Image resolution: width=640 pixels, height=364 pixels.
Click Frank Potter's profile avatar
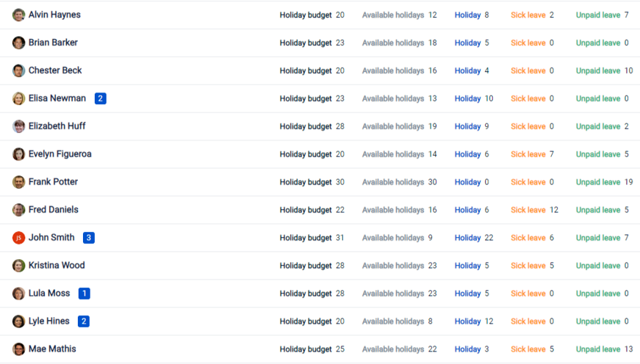18,182
